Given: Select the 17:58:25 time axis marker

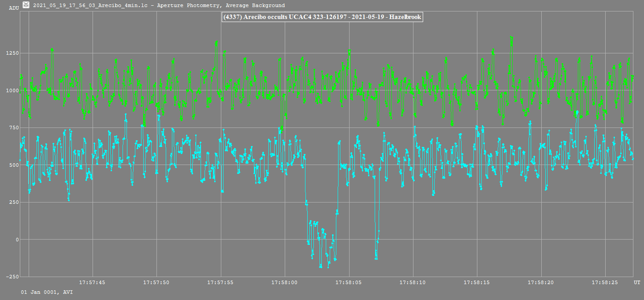Looking at the screenshot, I should pyautogui.click(x=605, y=282).
